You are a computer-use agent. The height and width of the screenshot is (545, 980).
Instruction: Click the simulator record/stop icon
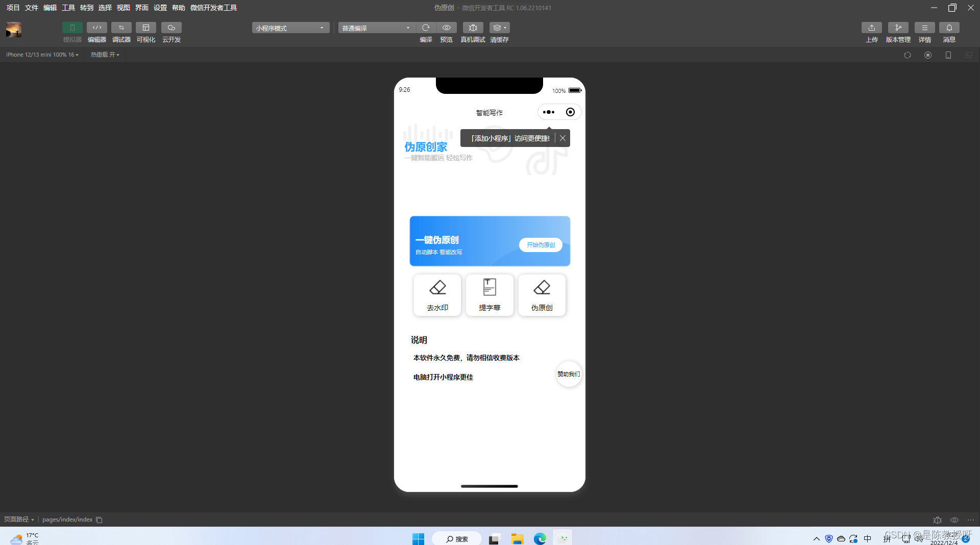tap(928, 55)
